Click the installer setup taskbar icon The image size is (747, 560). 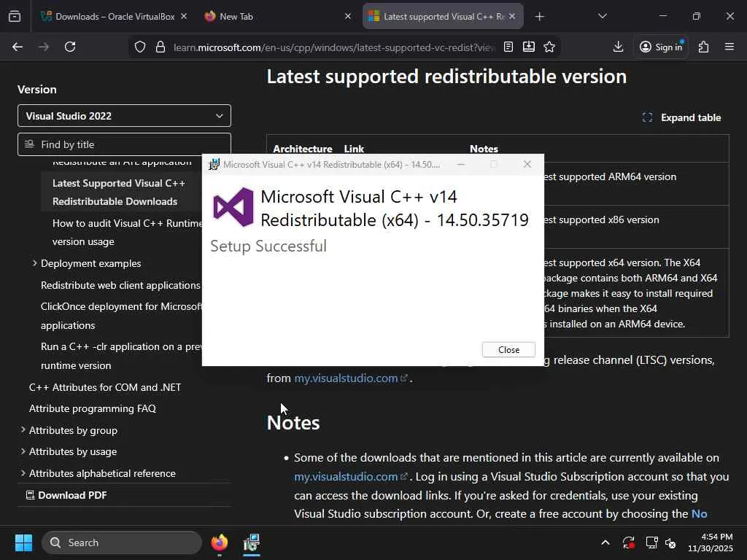(252, 542)
